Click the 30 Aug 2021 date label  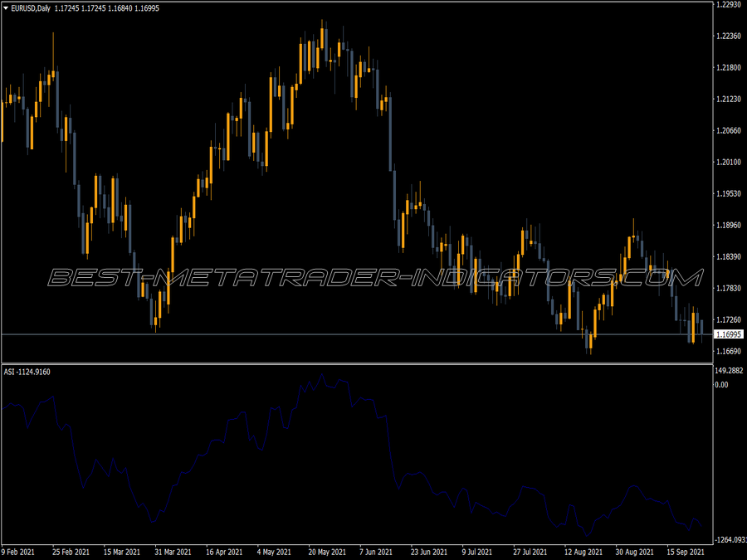coord(635,553)
